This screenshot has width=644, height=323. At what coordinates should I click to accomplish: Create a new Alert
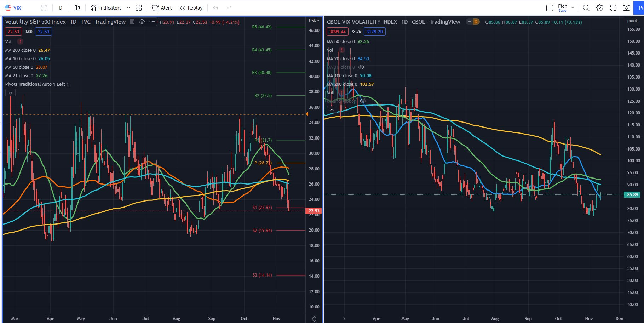point(162,8)
